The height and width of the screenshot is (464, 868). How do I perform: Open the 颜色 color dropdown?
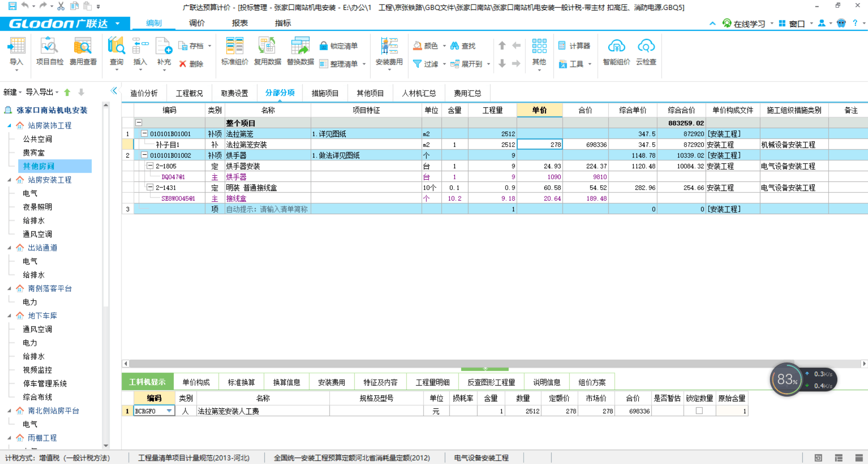point(444,46)
